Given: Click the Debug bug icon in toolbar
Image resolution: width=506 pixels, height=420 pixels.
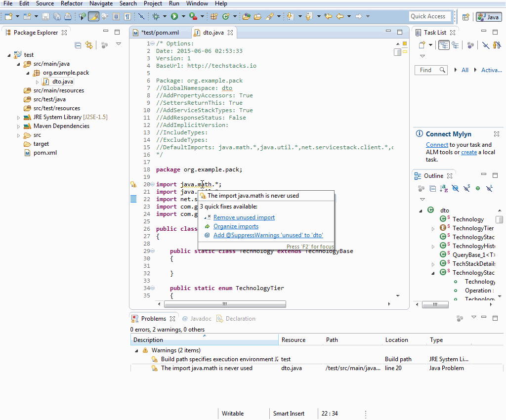Looking at the screenshot, I should click(x=156, y=17).
